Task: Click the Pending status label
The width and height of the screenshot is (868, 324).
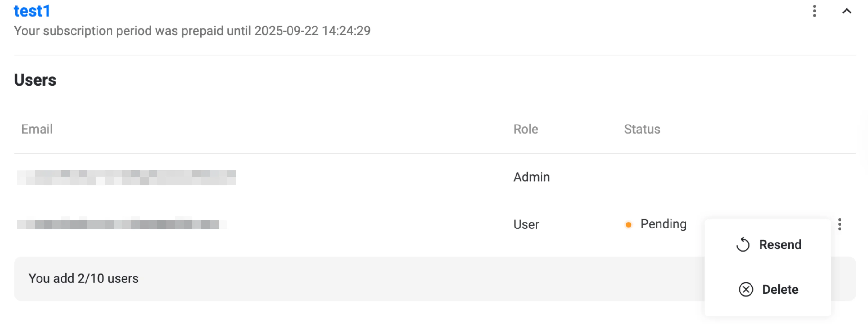Action: coord(663,224)
